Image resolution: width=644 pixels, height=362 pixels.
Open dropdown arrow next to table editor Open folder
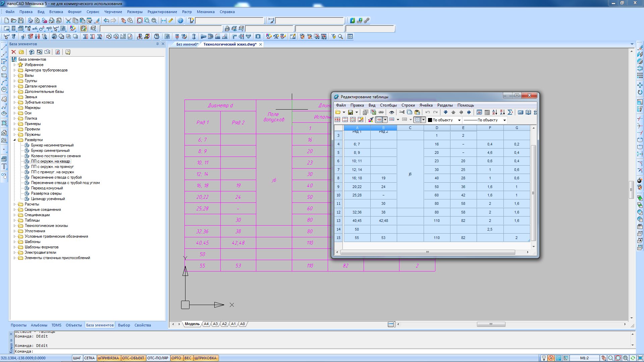[x=344, y=112]
